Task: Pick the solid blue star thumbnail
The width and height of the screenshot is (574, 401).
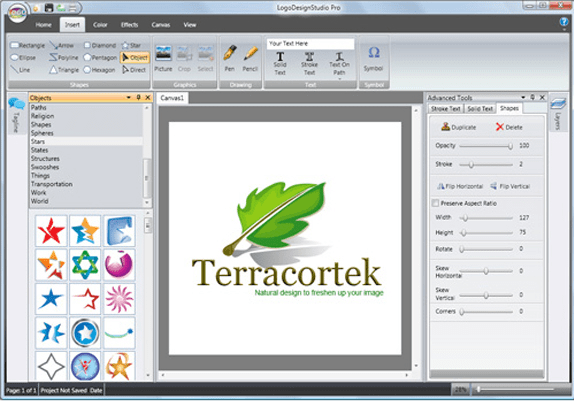Action: pyautogui.click(x=51, y=298)
